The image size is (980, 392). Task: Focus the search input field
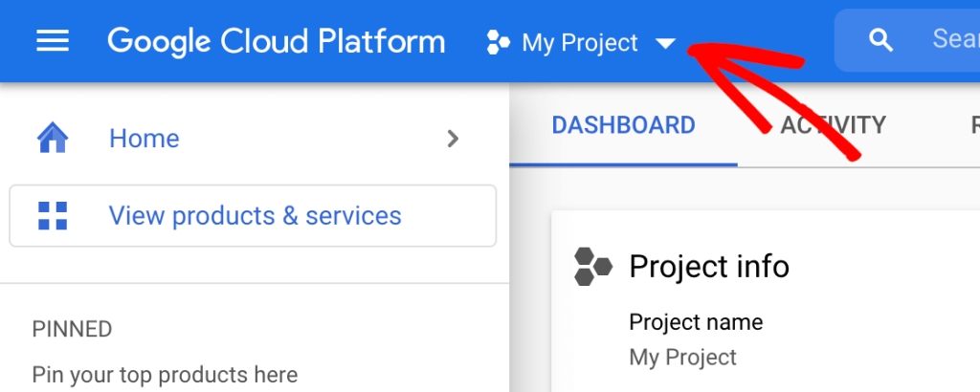point(952,40)
